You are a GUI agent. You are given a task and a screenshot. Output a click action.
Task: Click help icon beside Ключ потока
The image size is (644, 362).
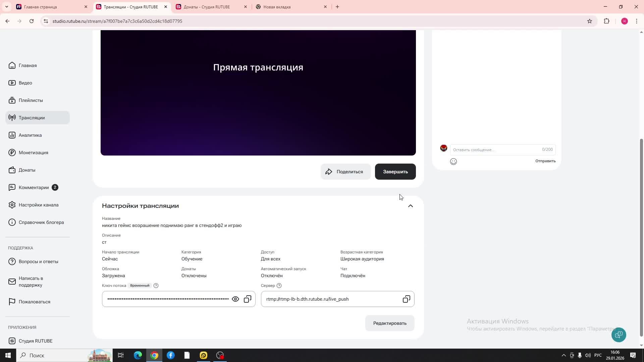click(x=156, y=286)
